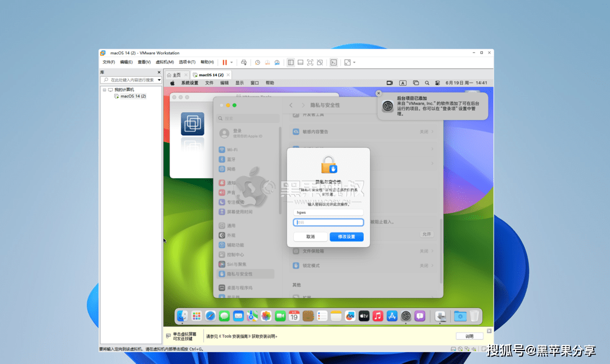Switch to the 主页 tab

point(177,75)
